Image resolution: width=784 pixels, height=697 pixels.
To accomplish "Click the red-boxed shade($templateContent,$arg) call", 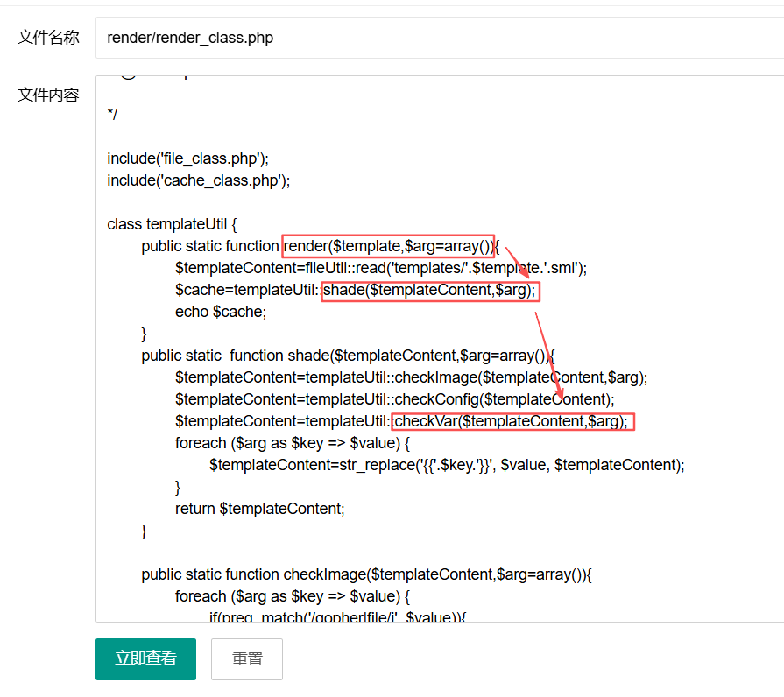I will [x=430, y=290].
